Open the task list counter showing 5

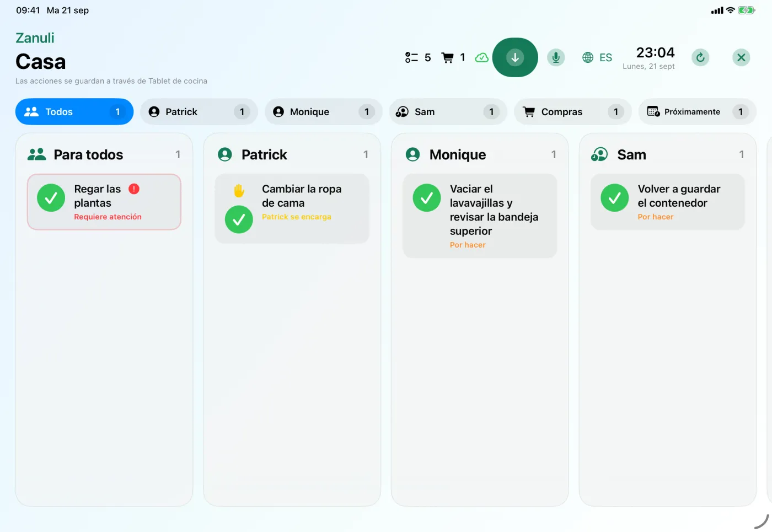tap(418, 57)
